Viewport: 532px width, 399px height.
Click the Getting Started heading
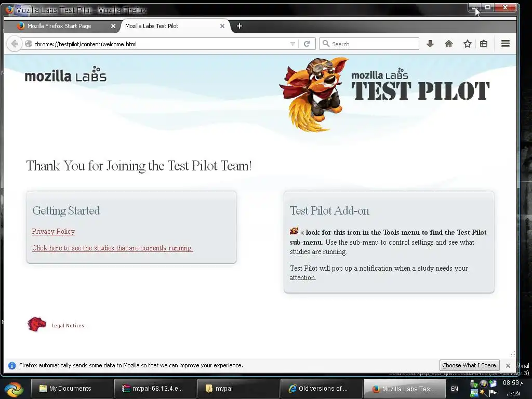[66, 211]
